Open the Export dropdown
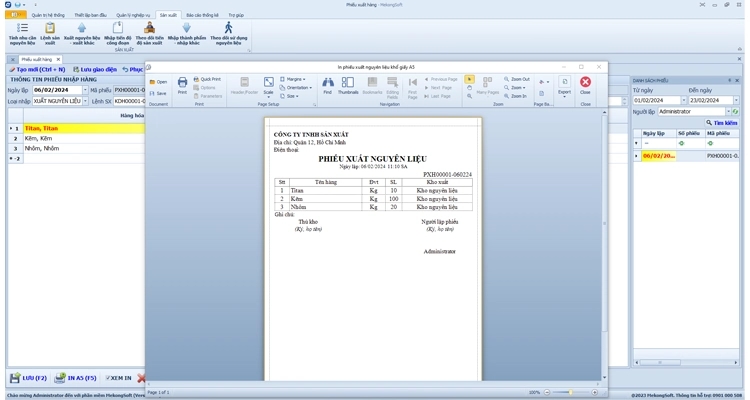The height and width of the screenshot is (400, 750). pyautogui.click(x=564, y=85)
